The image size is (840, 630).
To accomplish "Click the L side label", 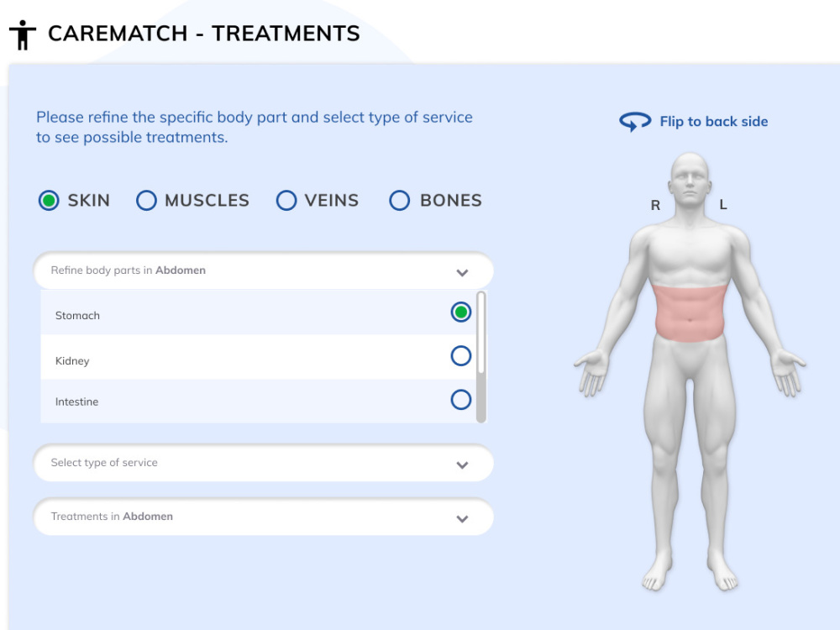I will click(x=723, y=204).
